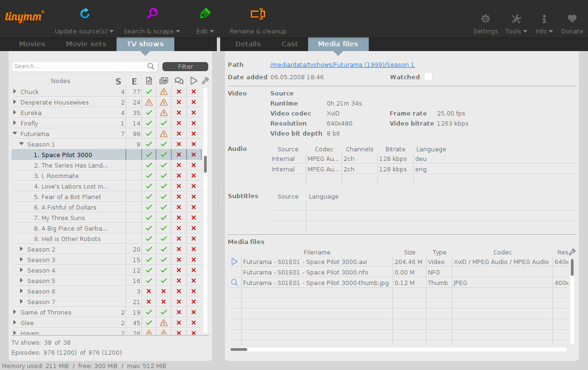This screenshot has height=370, width=588.
Task: Select episode A Fishful of Dollars
Action: click(x=65, y=207)
